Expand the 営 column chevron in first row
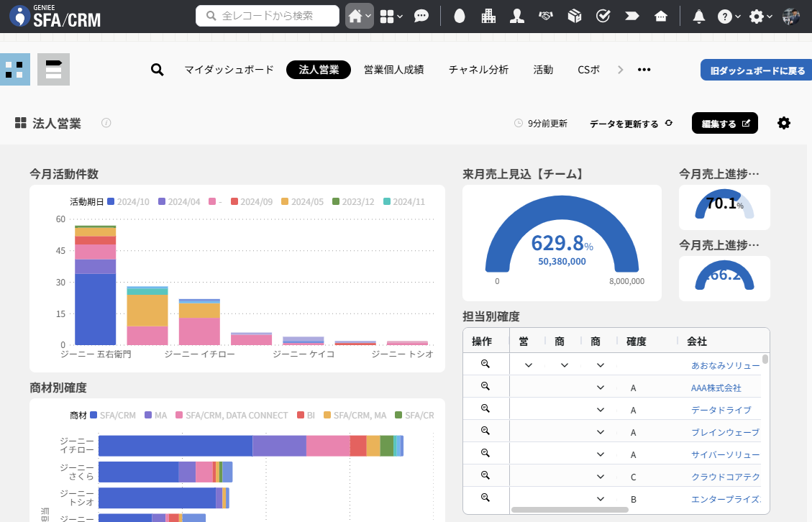812x522 pixels. tap(528, 365)
